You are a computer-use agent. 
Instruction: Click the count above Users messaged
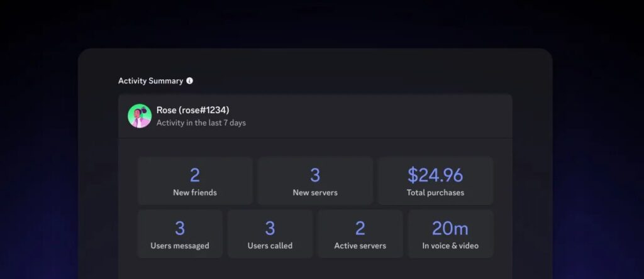(180, 227)
